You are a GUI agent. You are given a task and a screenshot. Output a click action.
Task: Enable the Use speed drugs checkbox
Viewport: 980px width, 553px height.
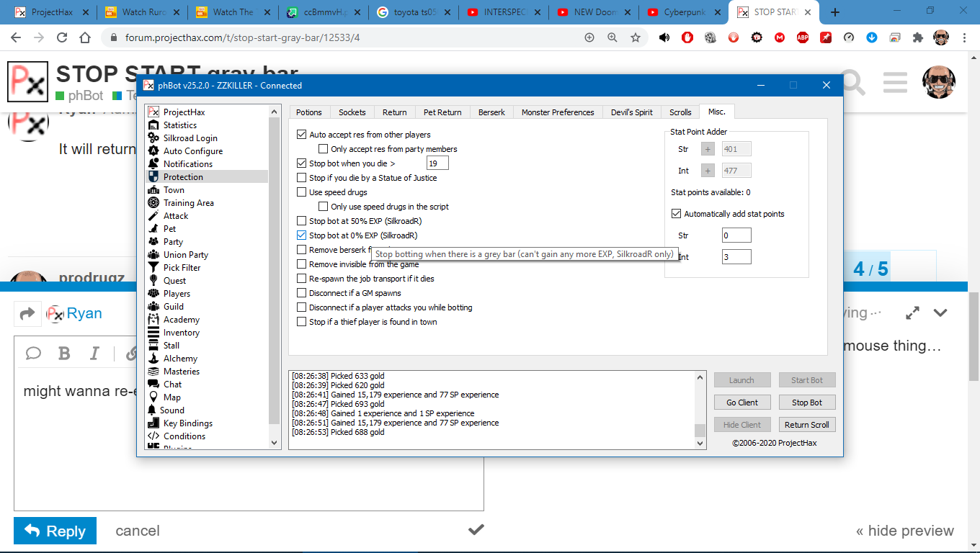pos(302,192)
